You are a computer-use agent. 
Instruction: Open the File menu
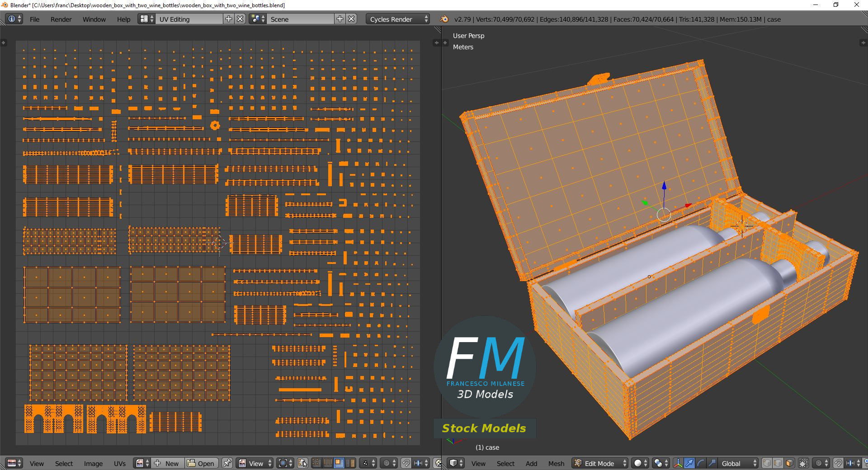[34, 19]
